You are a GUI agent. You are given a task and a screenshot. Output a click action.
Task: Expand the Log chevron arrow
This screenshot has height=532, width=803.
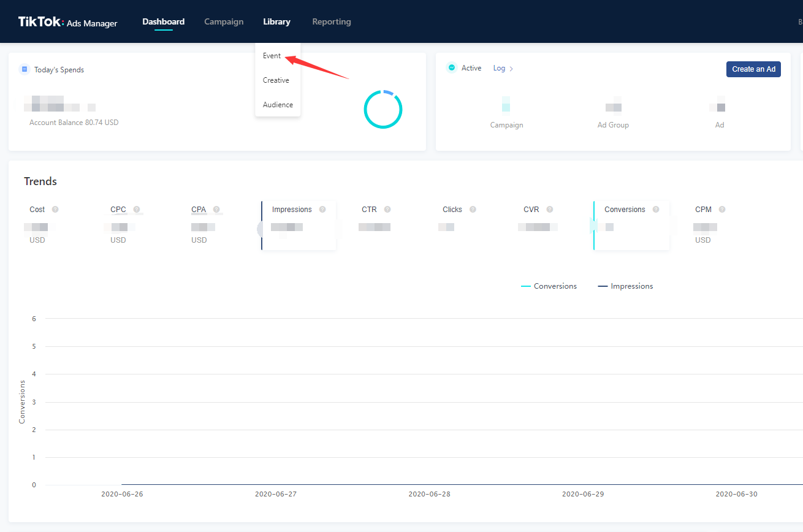coord(511,69)
